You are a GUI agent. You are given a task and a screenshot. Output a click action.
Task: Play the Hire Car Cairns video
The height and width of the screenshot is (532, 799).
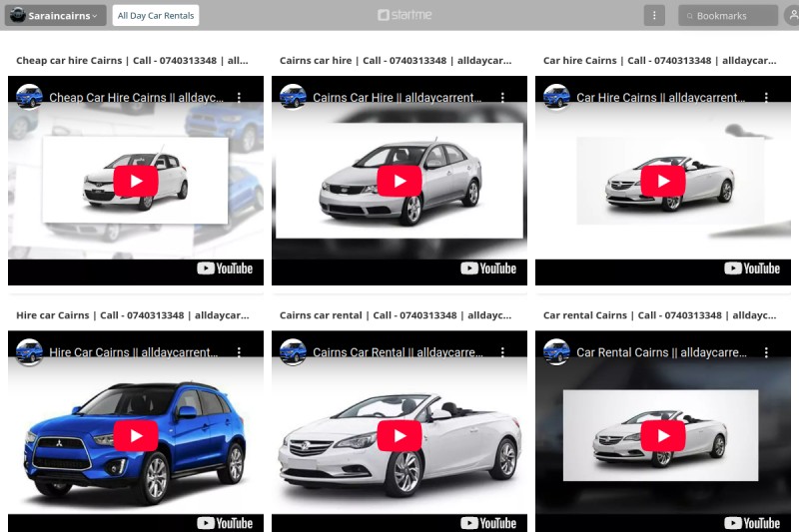(136, 436)
